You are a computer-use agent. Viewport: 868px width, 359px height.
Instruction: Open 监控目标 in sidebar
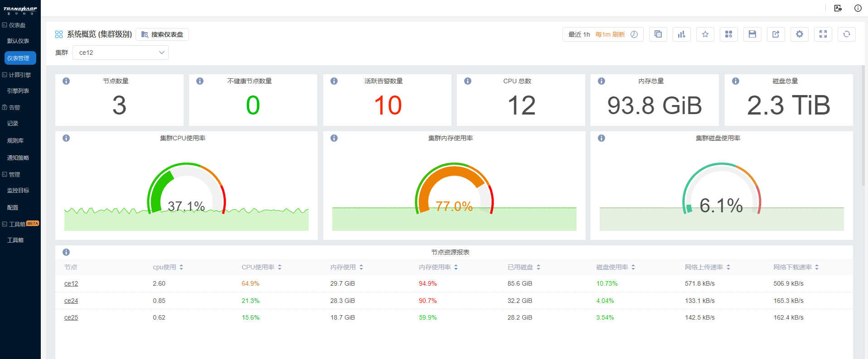[x=18, y=191]
